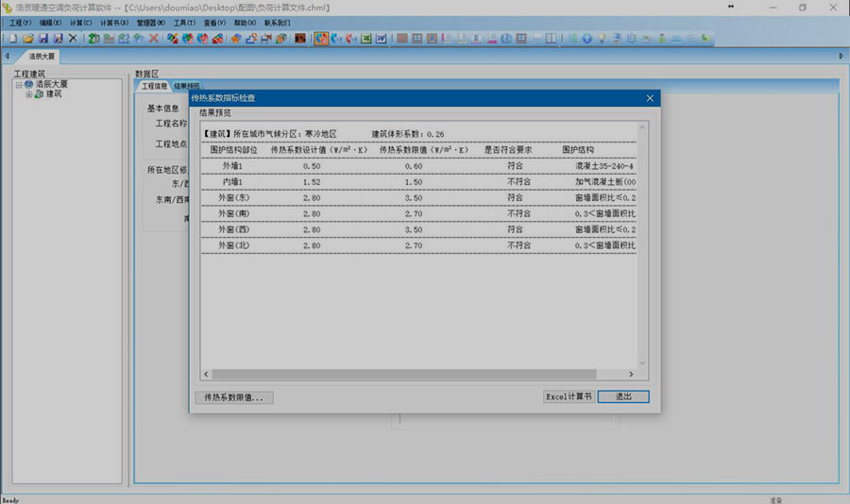
Task: Expand the 建筑 tree node
Action: [28, 93]
